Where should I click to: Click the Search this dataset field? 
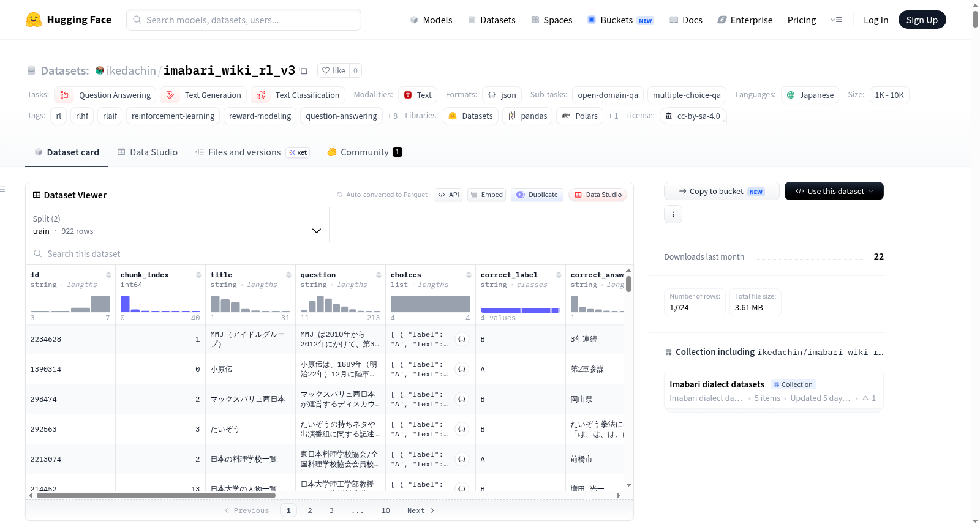click(x=330, y=253)
